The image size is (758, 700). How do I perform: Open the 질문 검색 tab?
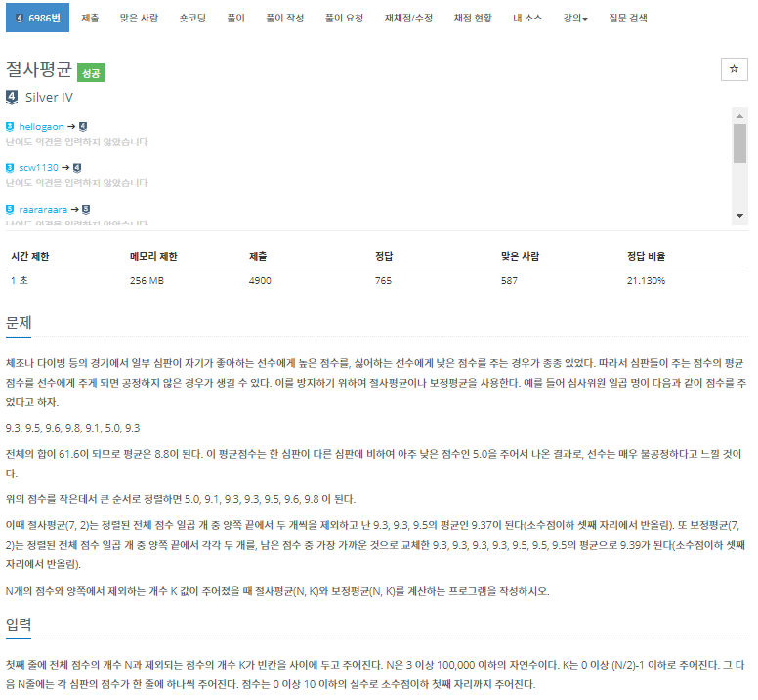(x=628, y=18)
